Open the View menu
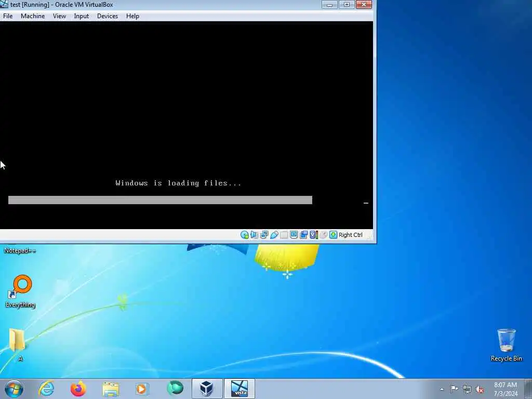 click(59, 16)
